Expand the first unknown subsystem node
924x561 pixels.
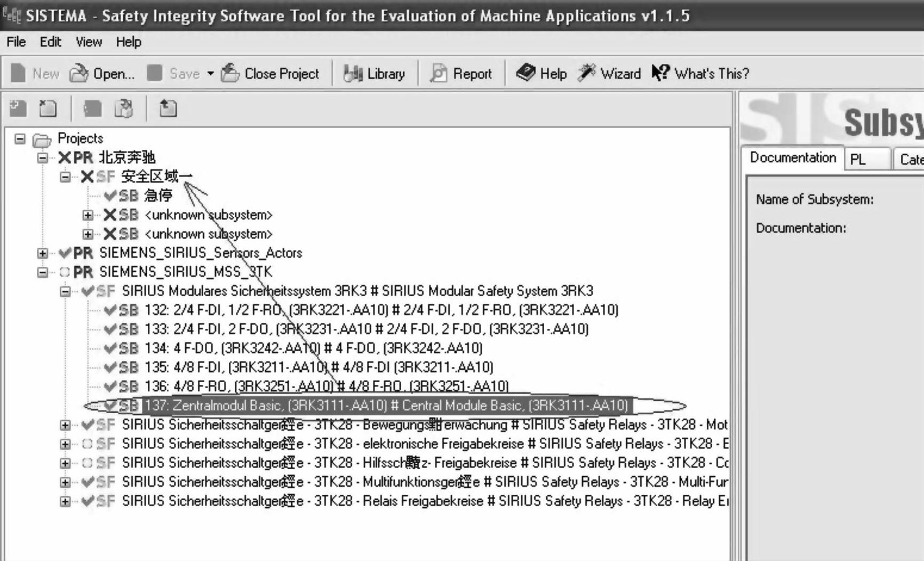point(87,215)
